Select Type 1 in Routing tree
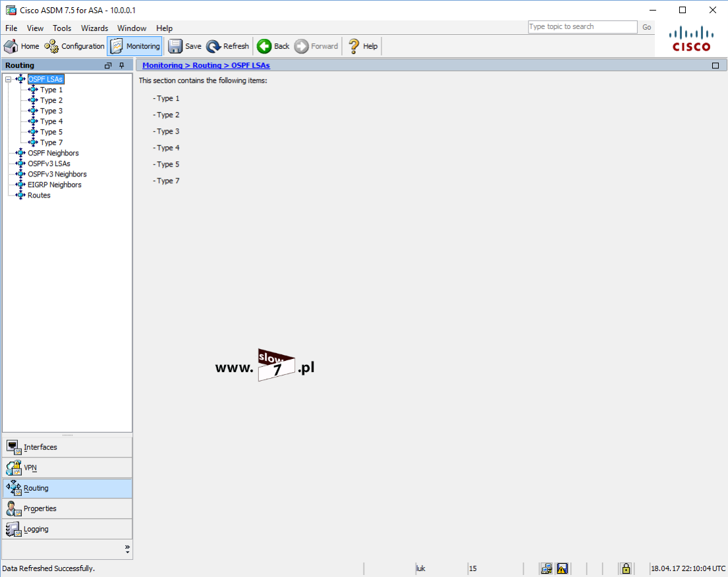Image resolution: width=728 pixels, height=577 pixels. tap(51, 90)
